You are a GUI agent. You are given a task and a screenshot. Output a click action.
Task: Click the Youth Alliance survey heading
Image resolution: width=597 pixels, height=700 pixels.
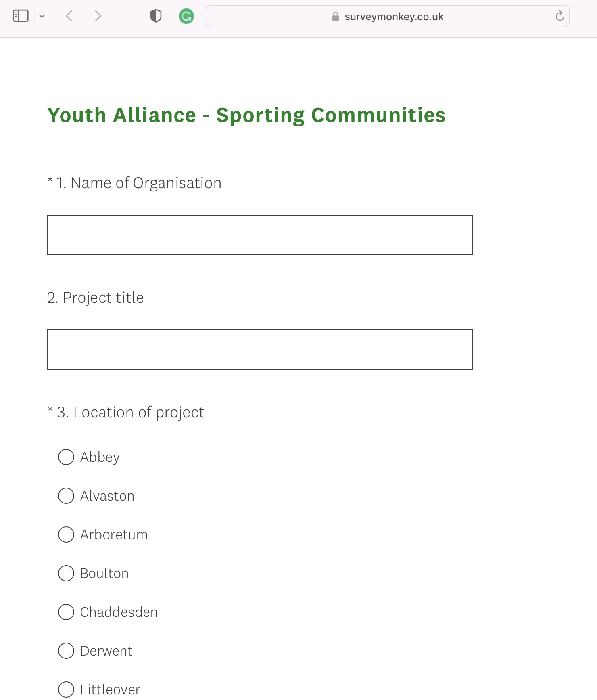pyautogui.click(x=246, y=115)
